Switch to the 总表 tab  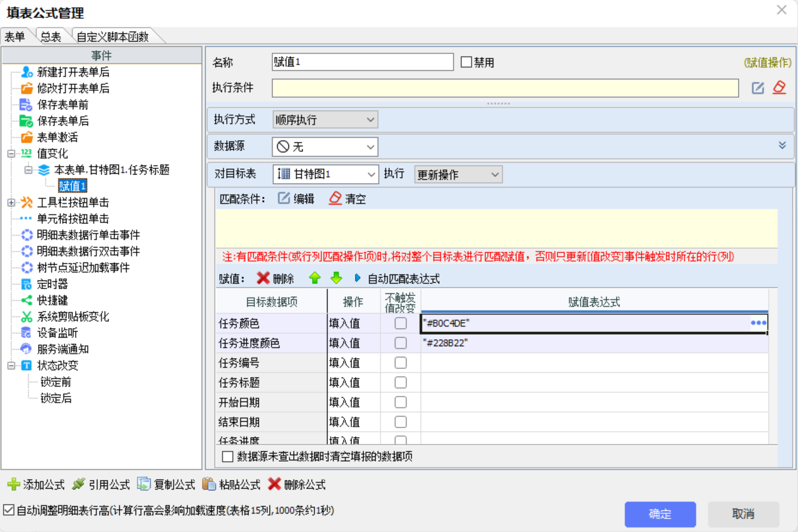[x=51, y=37]
